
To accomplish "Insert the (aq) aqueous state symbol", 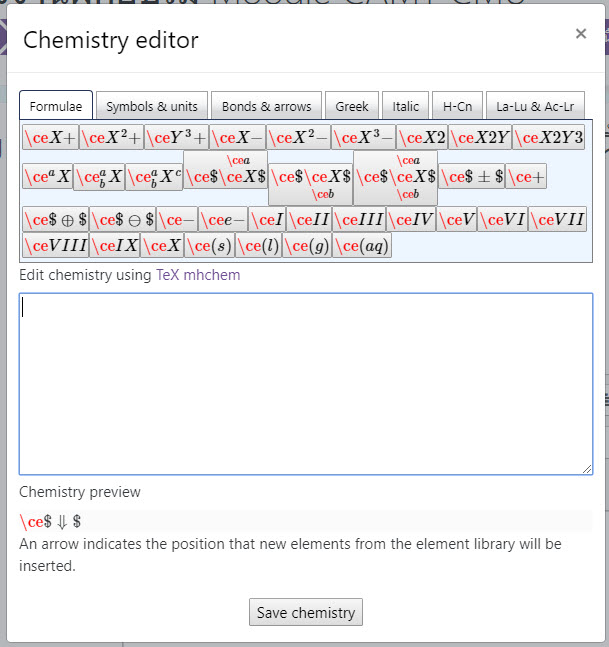I will (x=361, y=245).
